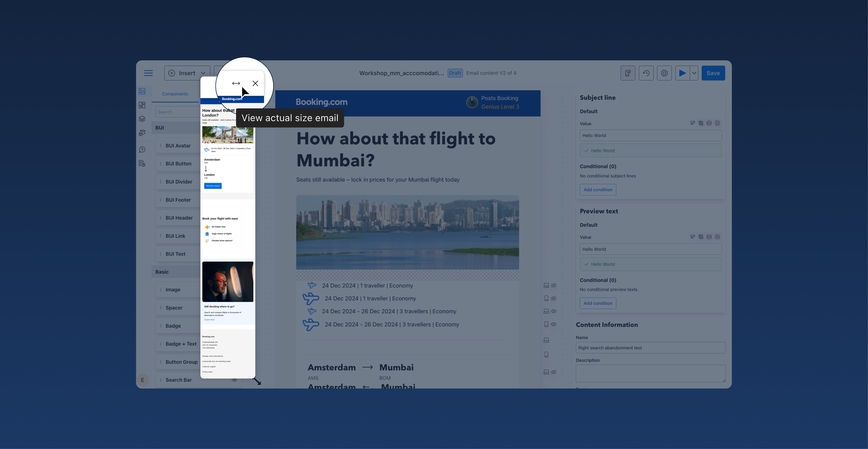Screen dimensions: 868x449
Task: Select the Badge + Text component
Action: pyautogui.click(x=178, y=344)
